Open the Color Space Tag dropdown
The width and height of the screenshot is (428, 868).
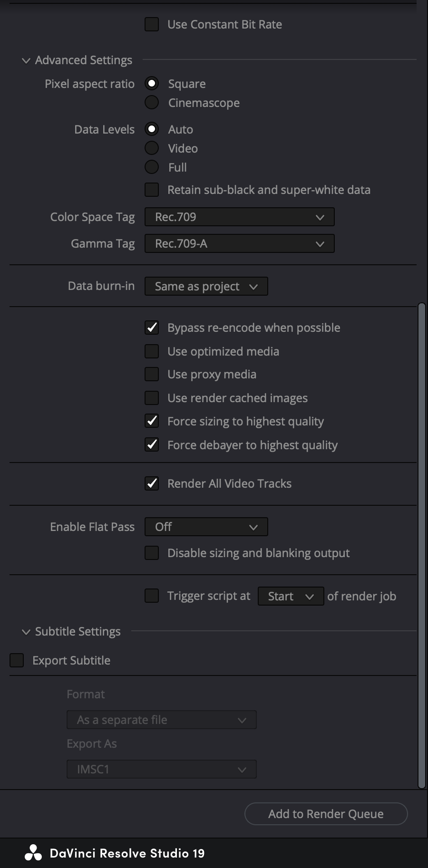239,217
